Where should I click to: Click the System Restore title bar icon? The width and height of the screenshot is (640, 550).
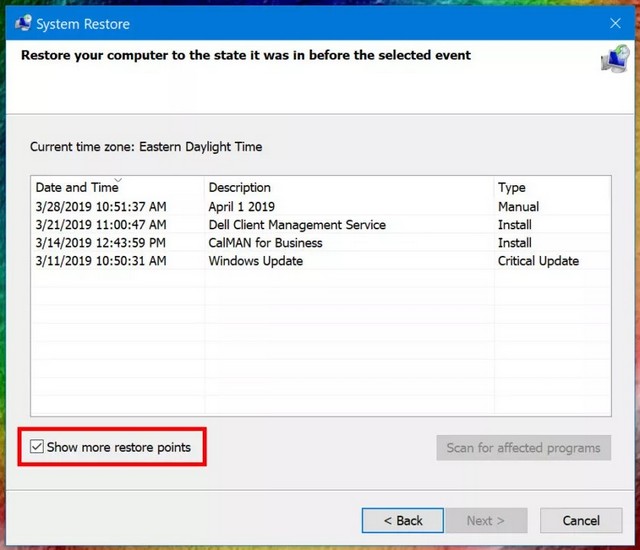[23, 23]
